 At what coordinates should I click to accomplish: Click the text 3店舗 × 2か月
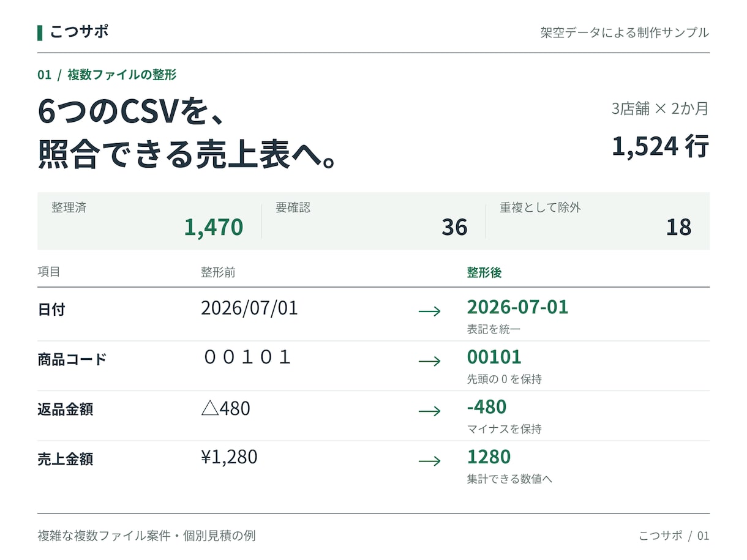(660, 109)
